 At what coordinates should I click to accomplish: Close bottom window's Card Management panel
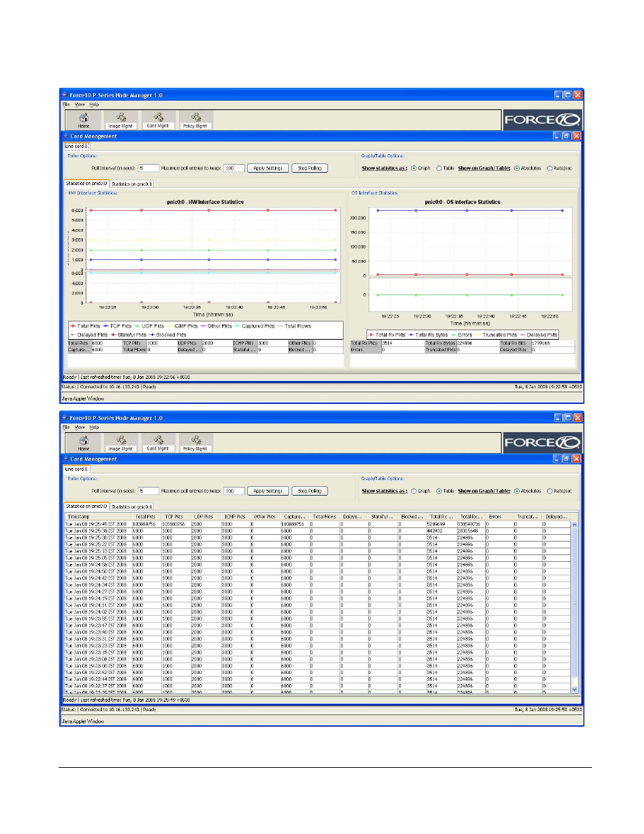[576, 459]
